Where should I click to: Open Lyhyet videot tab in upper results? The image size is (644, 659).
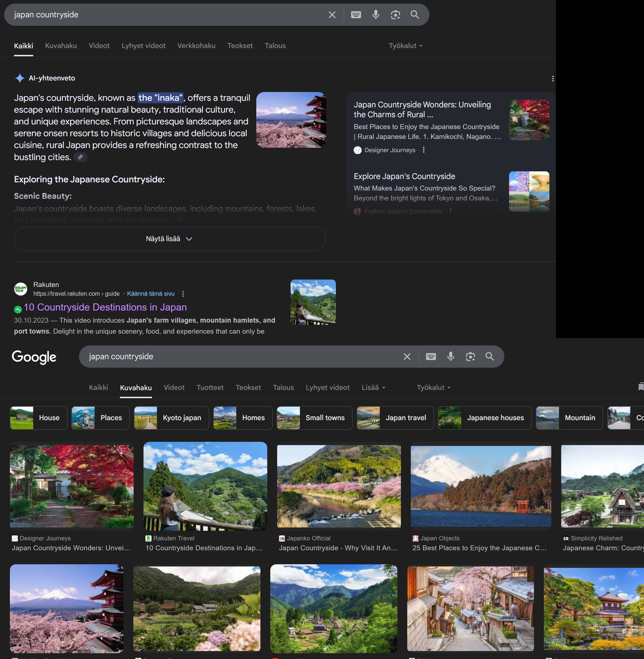(144, 46)
